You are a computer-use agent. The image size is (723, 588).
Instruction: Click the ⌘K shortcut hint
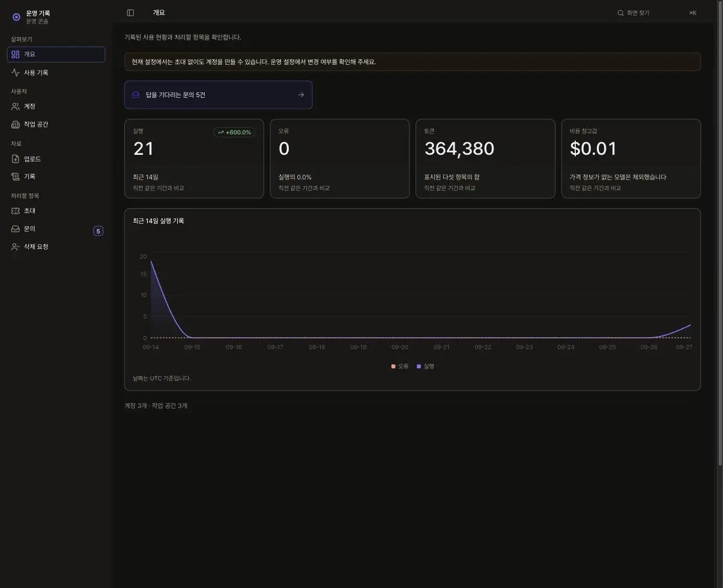[x=693, y=13]
